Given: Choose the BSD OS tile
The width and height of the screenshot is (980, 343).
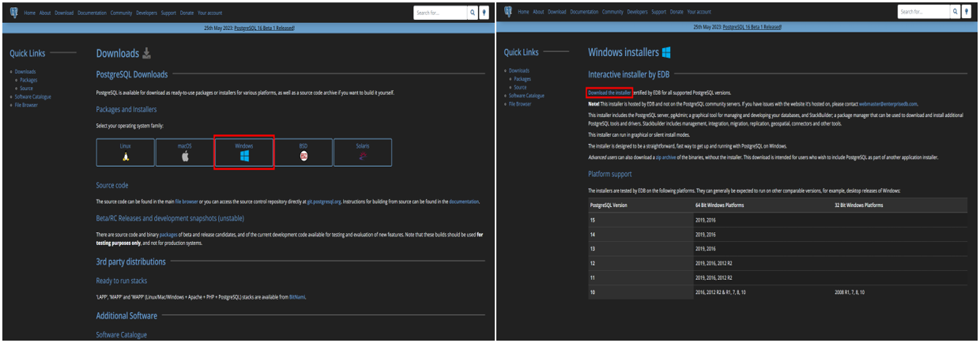Looking at the screenshot, I should [x=303, y=153].
